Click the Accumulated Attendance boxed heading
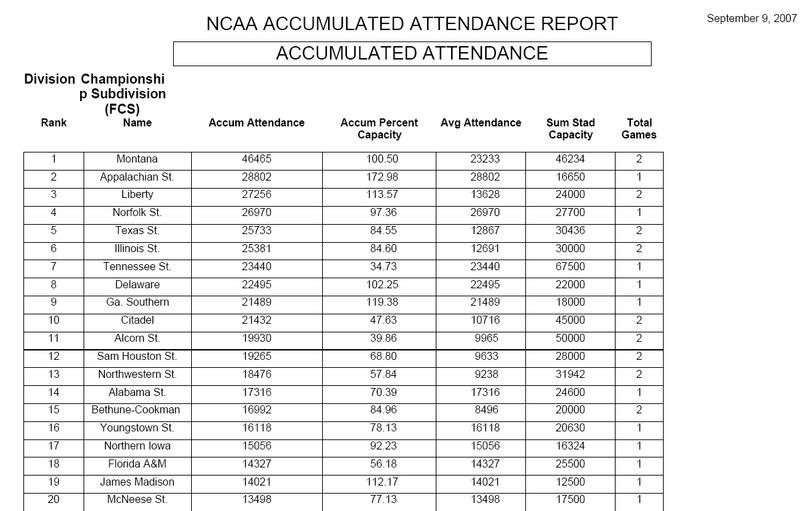This screenshot has width=800, height=511. pos(411,53)
